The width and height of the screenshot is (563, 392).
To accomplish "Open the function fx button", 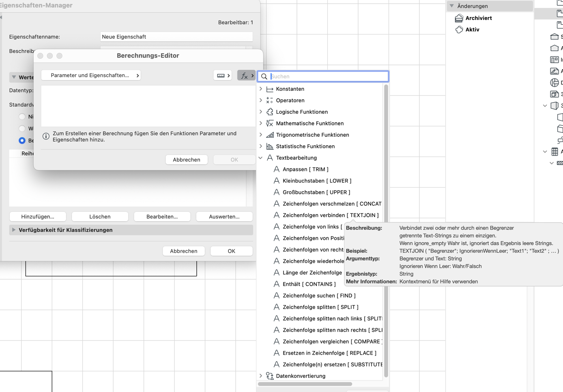I will (x=247, y=75).
